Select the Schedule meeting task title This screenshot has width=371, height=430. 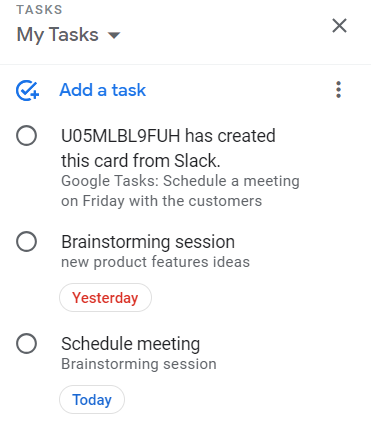coord(131,344)
